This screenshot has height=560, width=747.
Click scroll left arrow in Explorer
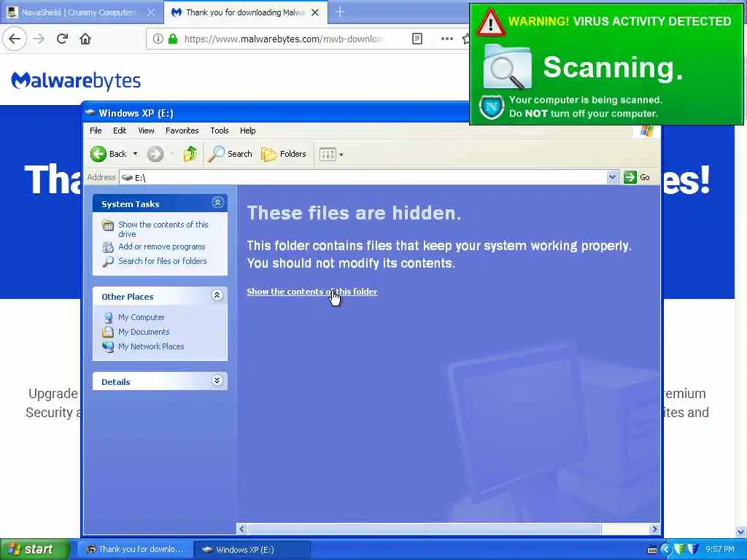242,529
